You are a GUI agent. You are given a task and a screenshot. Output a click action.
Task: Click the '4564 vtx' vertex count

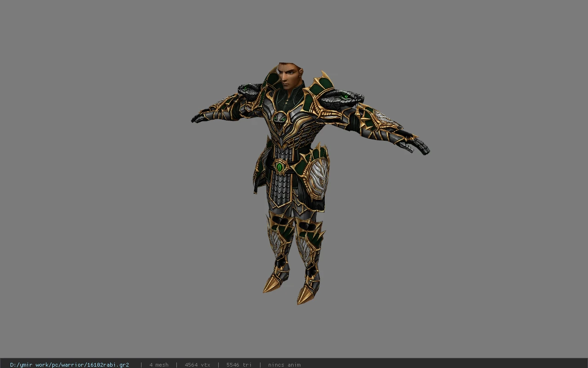coord(198,365)
